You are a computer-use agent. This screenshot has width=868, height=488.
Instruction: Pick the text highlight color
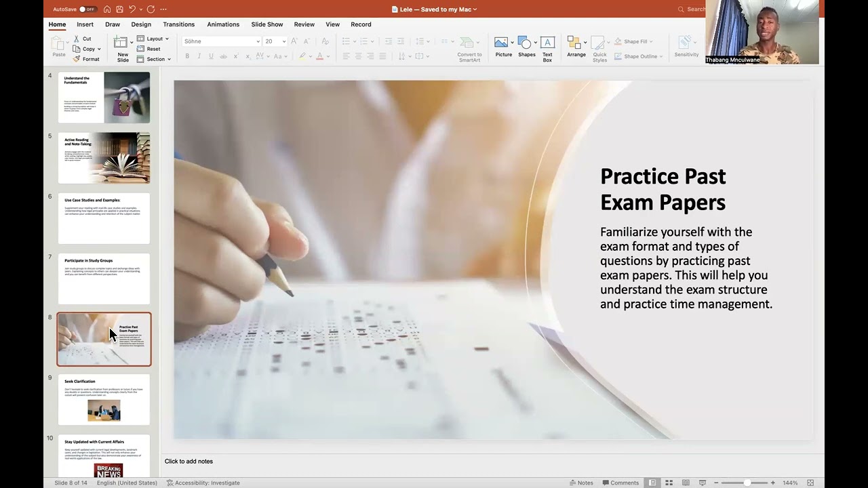click(x=302, y=56)
